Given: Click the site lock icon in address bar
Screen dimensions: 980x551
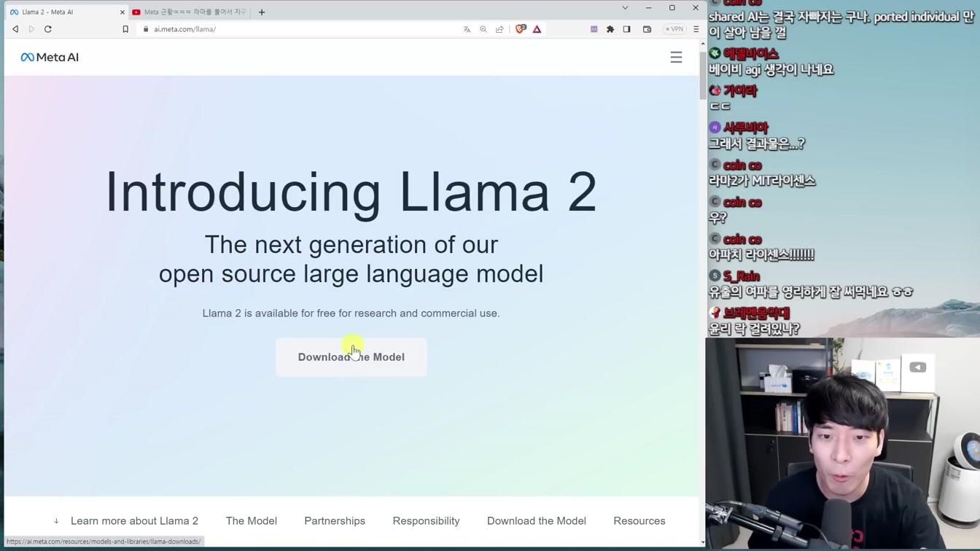Looking at the screenshot, I should click(x=146, y=29).
